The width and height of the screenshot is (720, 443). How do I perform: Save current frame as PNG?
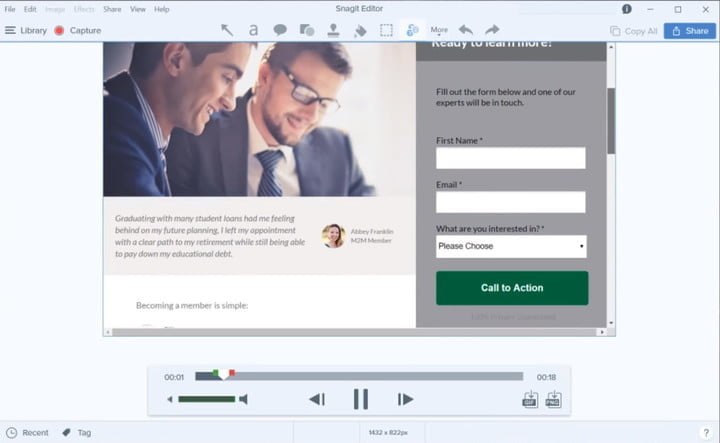coord(553,400)
